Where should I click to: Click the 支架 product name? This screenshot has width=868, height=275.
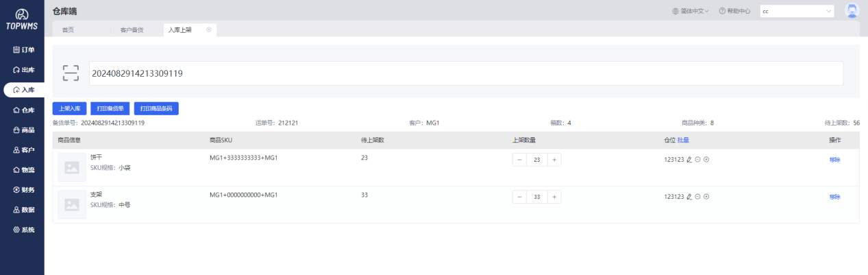coord(96,195)
